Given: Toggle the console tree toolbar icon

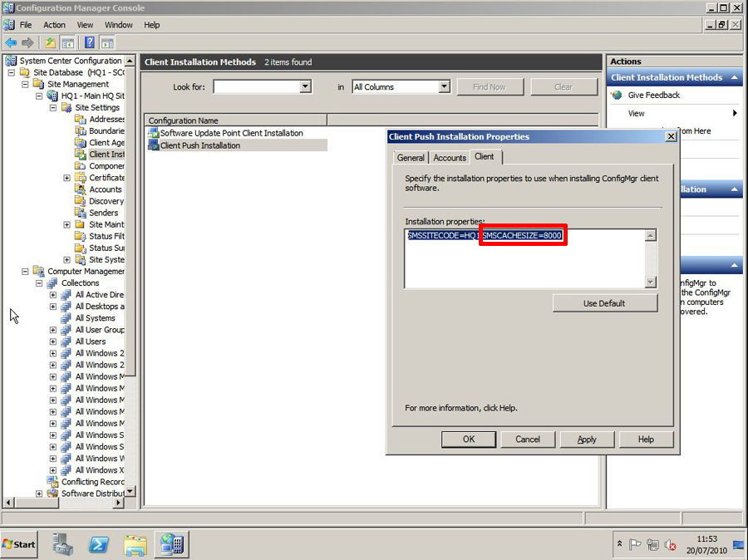Looking at the screenshot, I should pos(68,43).
